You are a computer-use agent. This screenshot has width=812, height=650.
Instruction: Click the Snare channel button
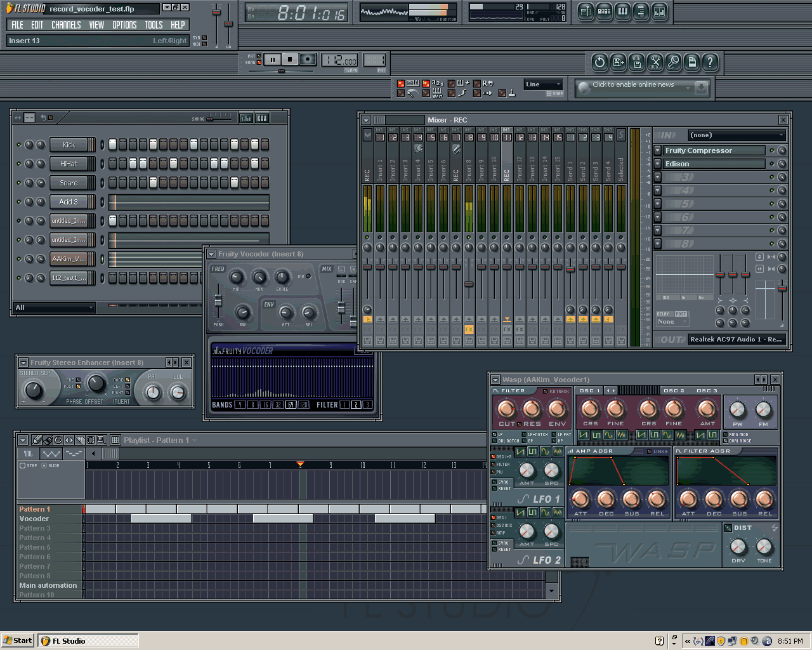(69, 183)
